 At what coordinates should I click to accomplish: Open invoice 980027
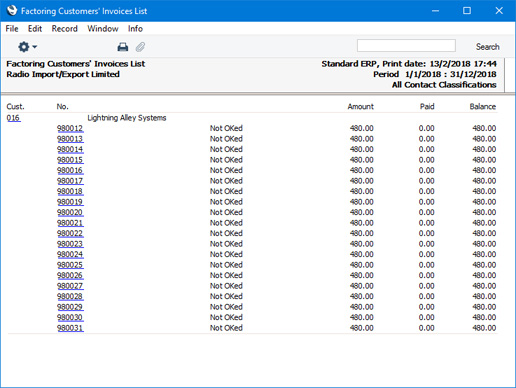70,286
